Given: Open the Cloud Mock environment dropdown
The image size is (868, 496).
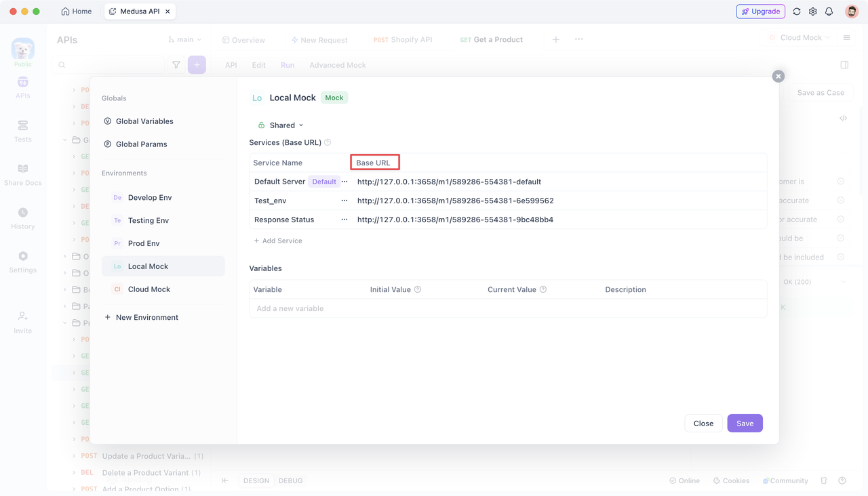Looking at the screenshot, I should [x=799, y=38].
